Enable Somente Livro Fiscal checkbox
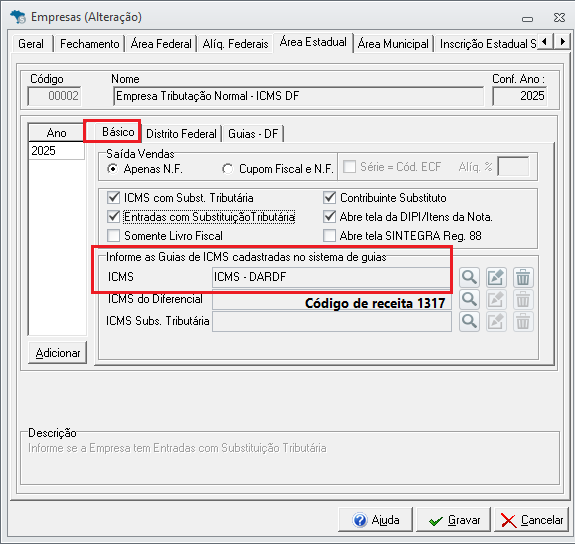The image size is (575, 544). click(x=113, y=236)
